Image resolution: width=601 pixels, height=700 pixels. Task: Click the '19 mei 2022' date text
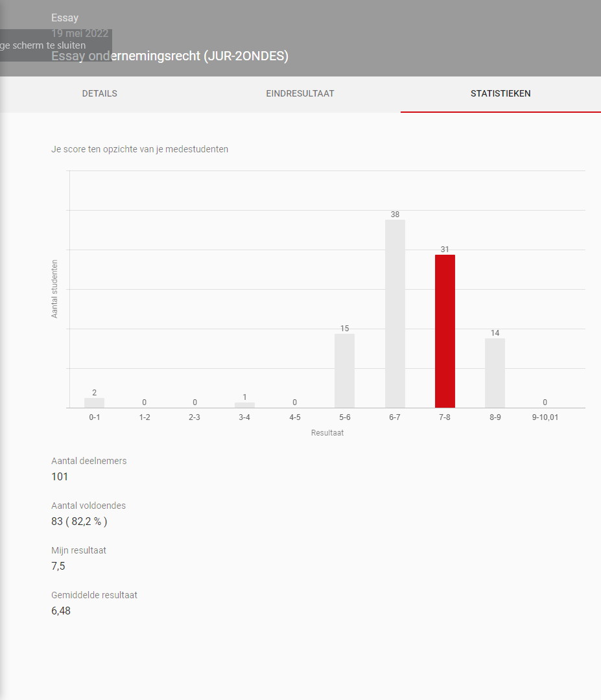tap(80, 34)
